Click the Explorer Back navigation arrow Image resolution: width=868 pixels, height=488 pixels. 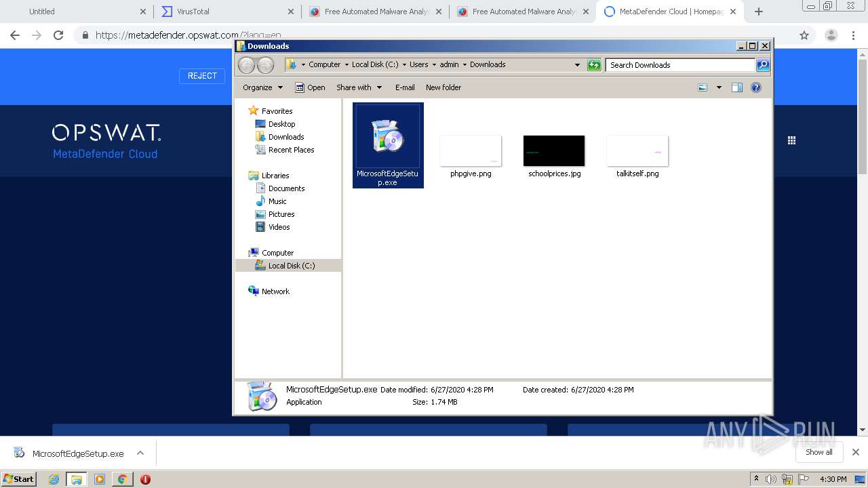tap(246, 65)
